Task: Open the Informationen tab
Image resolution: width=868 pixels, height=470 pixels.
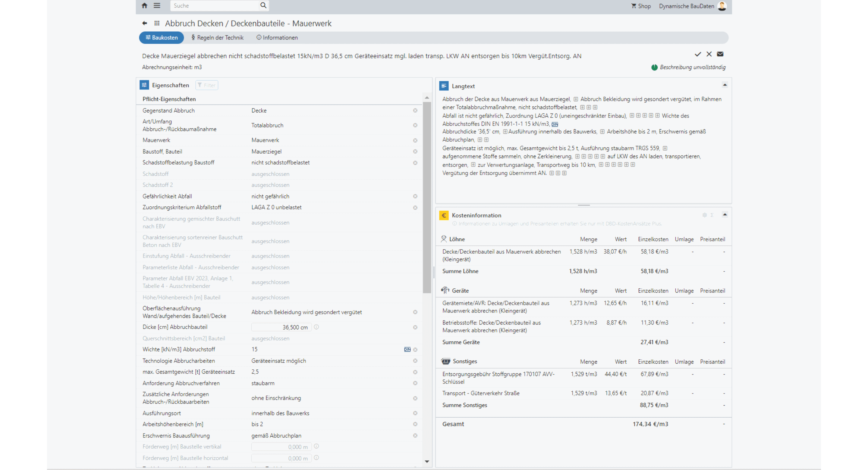Action: (x=277, y=38)
